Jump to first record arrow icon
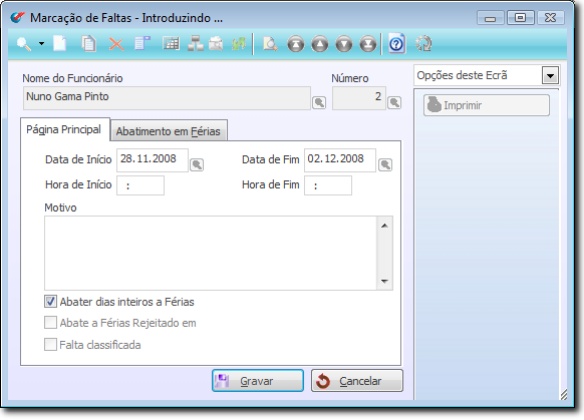584x420 pixels. click(x=295, y=44)
